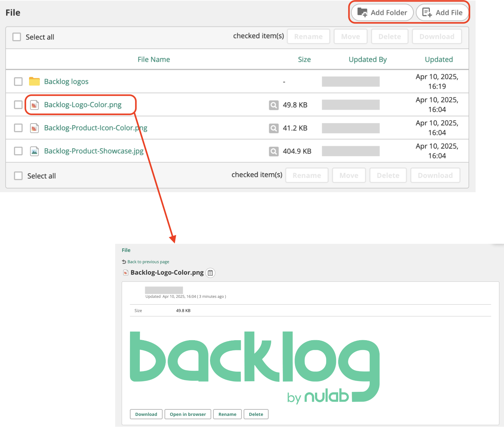Click the Updated date in Backlog-Product-Showcase.jpg row
The image size is (504, 427).
tap(437, 151)
